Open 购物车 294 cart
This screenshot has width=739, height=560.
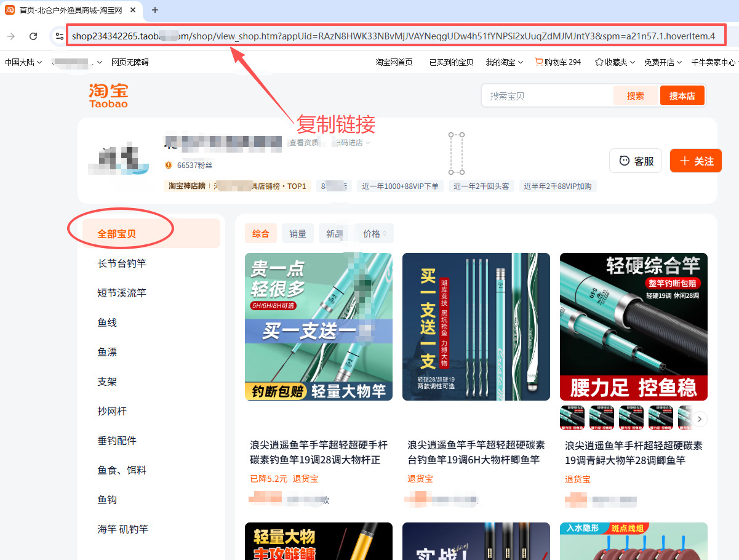[558, 62]
